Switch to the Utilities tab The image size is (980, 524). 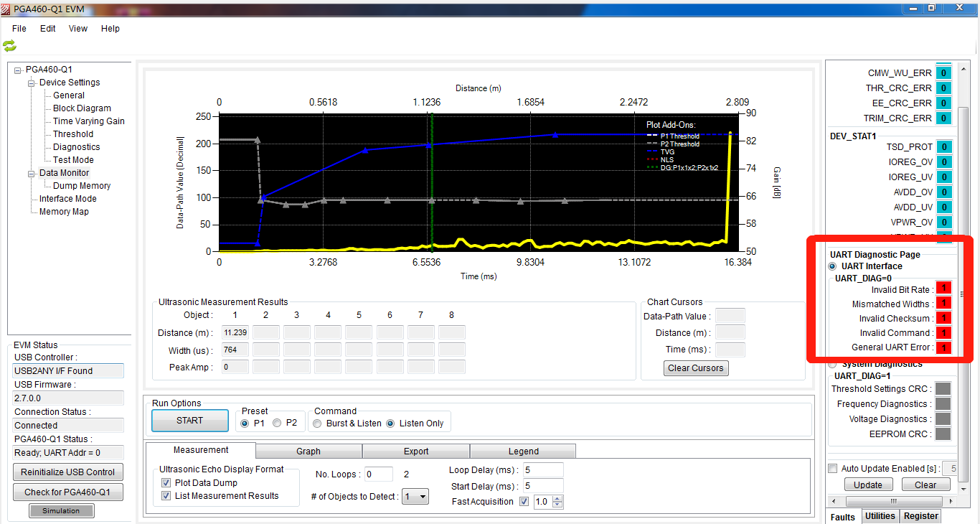pyautogui.click(x=880, y=515)
